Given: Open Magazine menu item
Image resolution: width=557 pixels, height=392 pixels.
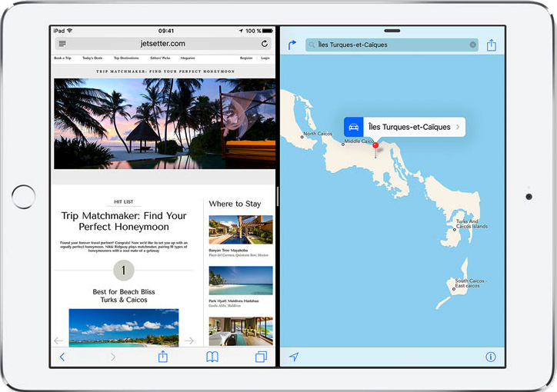Looking at the screenshot, I should 188,58.
